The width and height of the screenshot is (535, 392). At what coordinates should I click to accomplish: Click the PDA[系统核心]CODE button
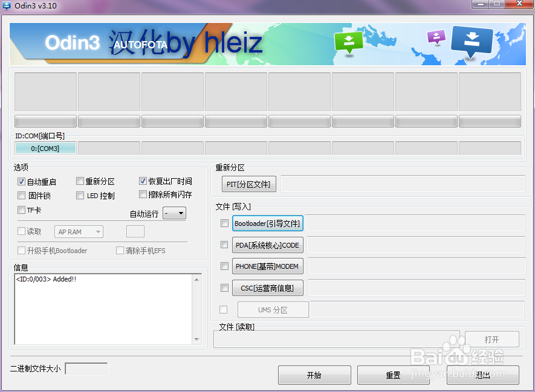(267, 245)
